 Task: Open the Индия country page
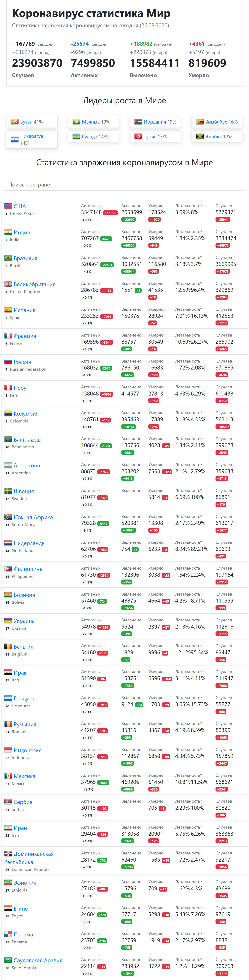point(22,232)
